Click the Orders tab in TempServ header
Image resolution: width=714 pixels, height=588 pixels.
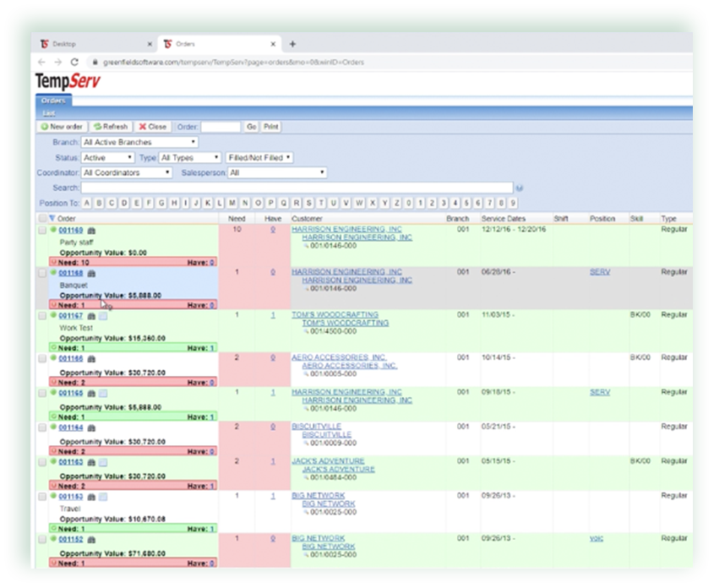[53, 101]
